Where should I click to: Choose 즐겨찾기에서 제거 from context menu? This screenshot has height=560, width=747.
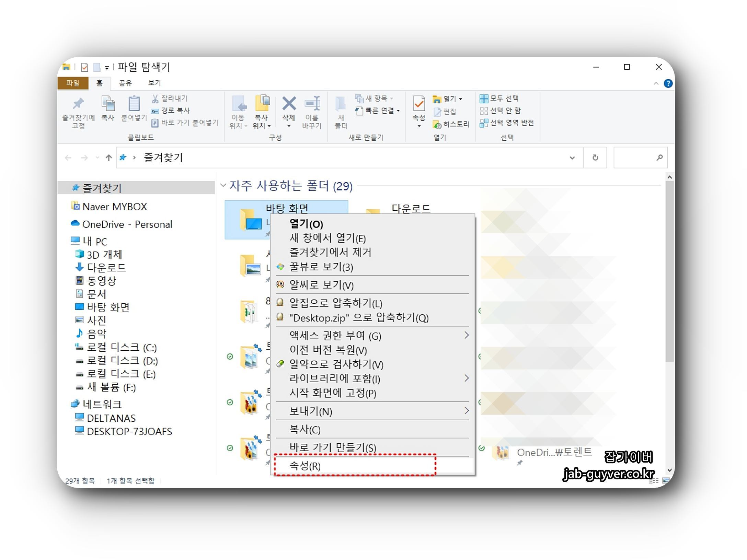[330, 253]
